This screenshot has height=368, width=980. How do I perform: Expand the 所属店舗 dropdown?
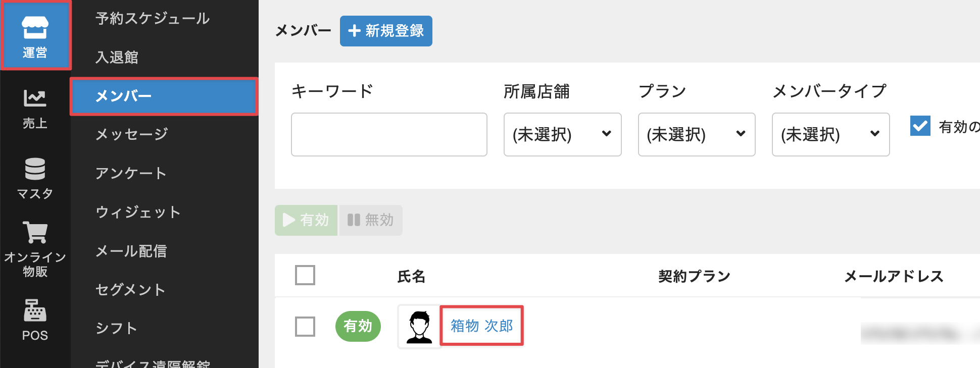562,134
